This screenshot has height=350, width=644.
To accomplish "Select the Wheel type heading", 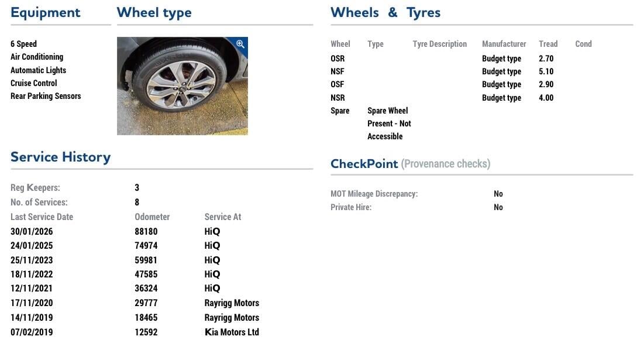I will click(154, 12).
